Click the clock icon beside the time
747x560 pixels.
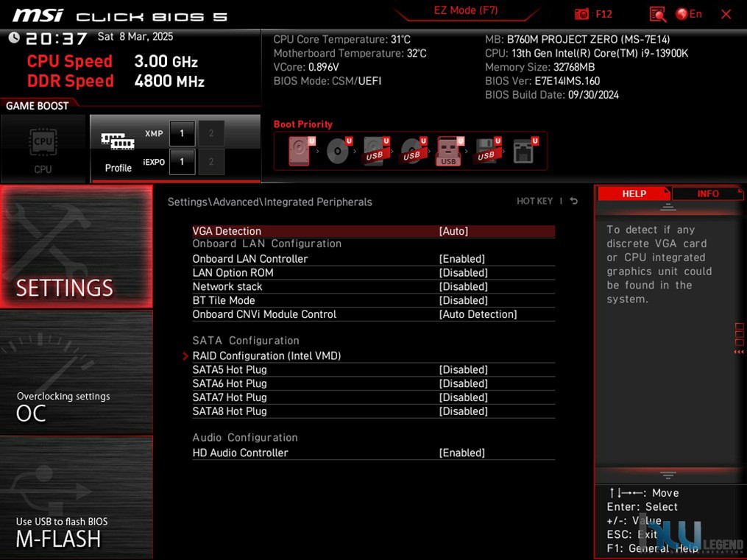[14, 38]
